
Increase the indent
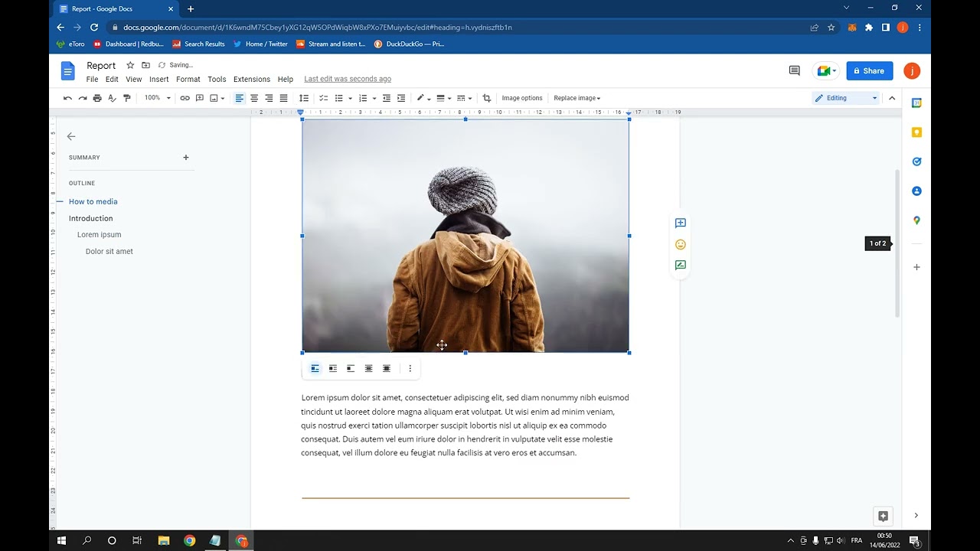401,98
